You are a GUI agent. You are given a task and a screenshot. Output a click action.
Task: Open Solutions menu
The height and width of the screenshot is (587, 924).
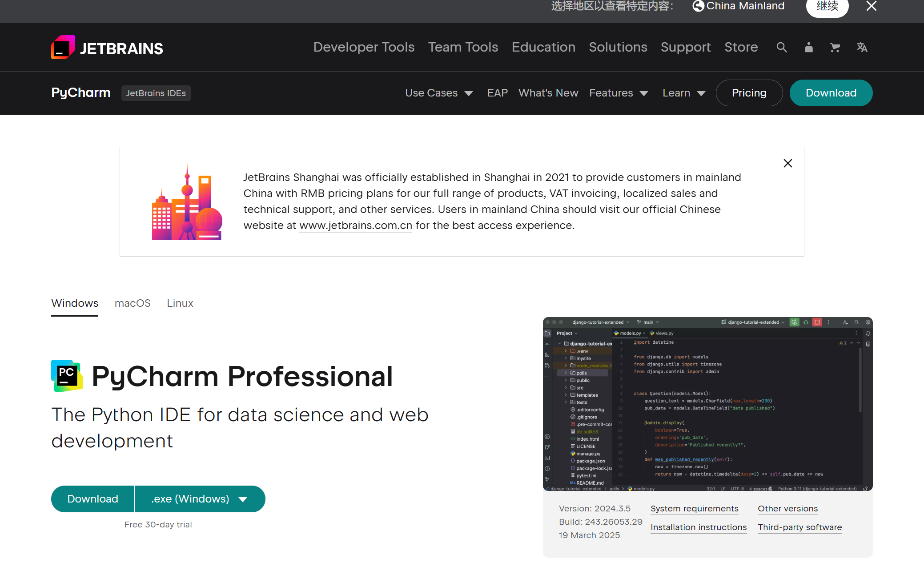[x=618, y=47]
